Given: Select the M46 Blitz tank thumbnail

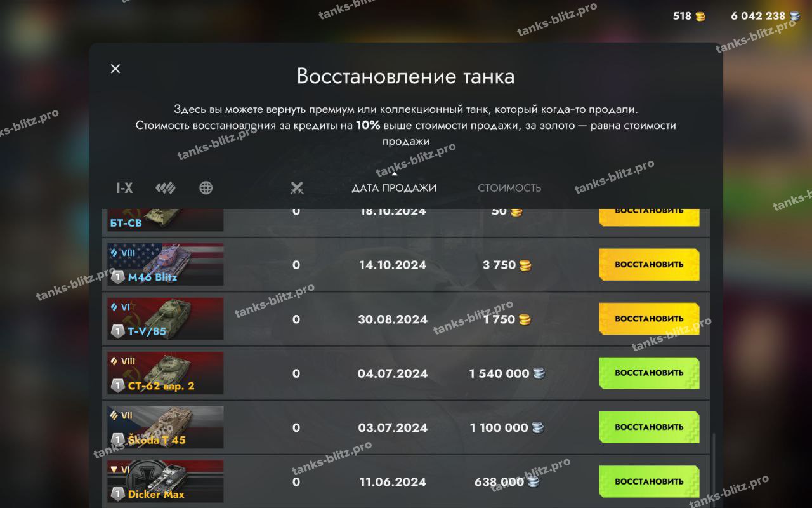Looking at the screenshot, I should 165,264.
